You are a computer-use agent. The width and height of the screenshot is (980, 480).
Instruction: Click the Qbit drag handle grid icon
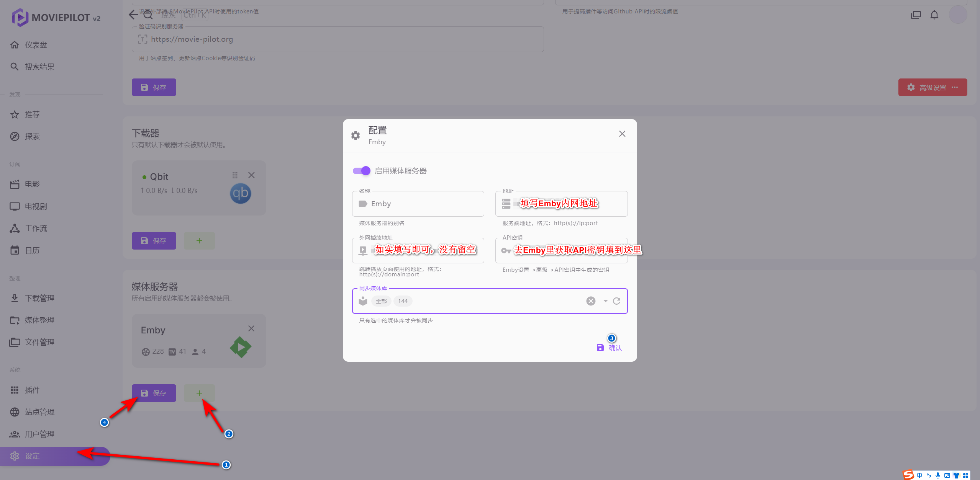click(x=235, y=175)
